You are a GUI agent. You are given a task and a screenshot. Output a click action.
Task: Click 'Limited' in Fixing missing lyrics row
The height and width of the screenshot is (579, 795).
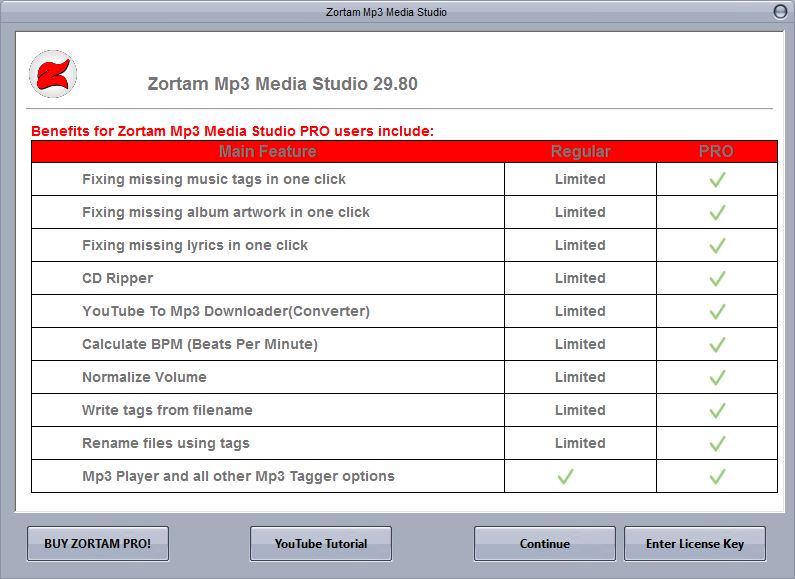point(580,245)
